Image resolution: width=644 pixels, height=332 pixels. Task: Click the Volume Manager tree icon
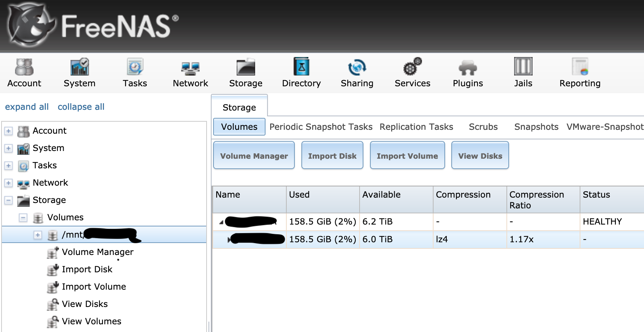pos(53,253)
